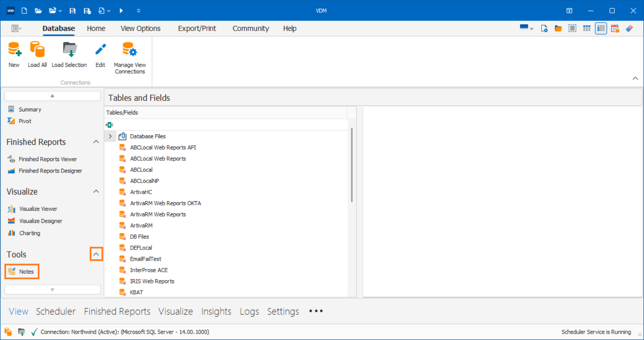Image resolution: width=644 pixels, height=340 pixels.
Task: Collapse the Tools section chevron
Action: (x=96, y=254)
